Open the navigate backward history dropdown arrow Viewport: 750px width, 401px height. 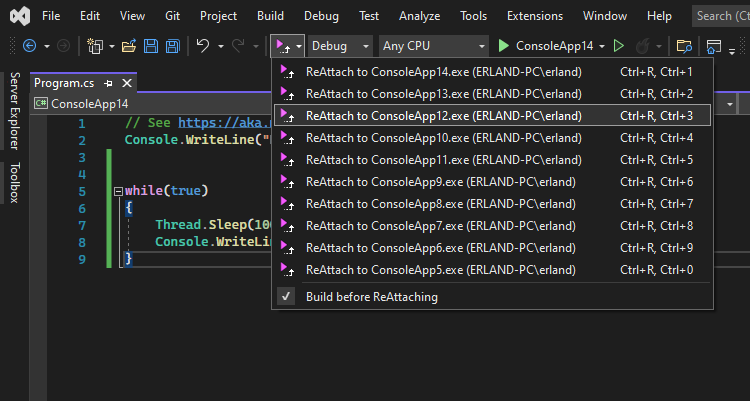(47, 46)
